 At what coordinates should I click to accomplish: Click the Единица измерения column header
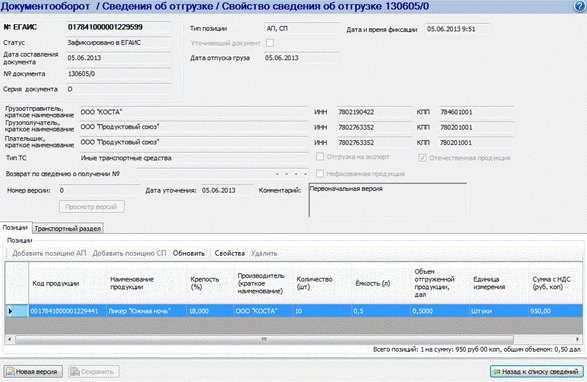click(499, 284)
